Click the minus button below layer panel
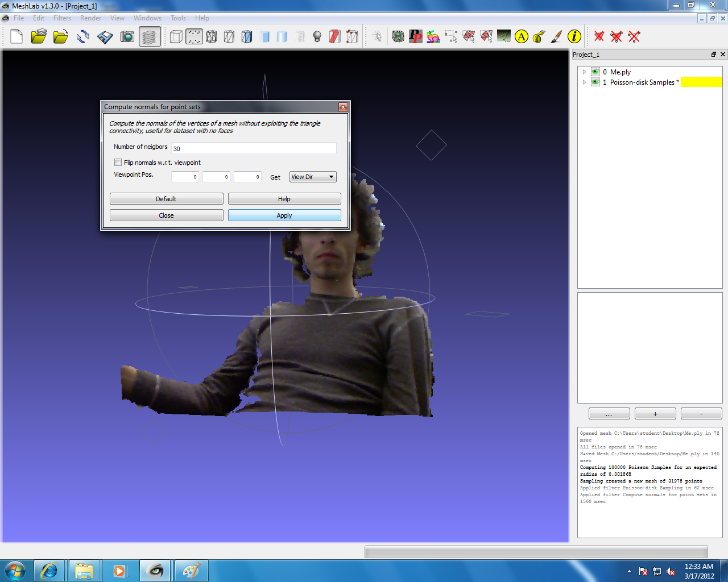This screenshot has width=728, height=582. 701,414
